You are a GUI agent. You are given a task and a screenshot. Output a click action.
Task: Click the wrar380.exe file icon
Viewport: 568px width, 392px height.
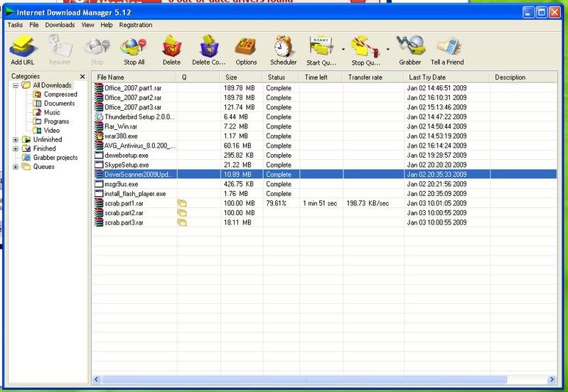[99, 136]
